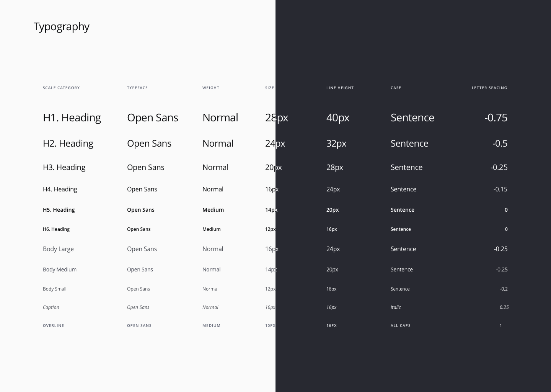Screen dimensions: 551x392
Task: Select Open Sans typeface in the H1 row
Action: click(x=153, y=118)
